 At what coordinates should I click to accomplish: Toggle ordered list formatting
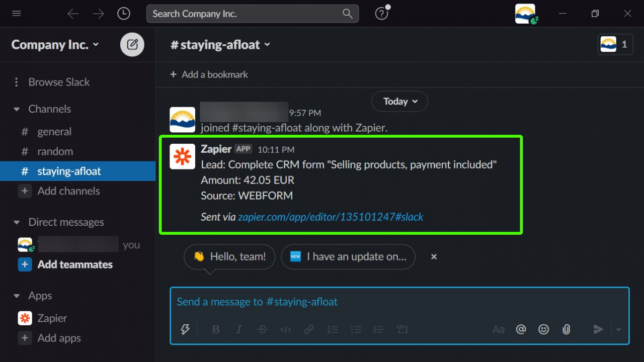tap(333, 329)
